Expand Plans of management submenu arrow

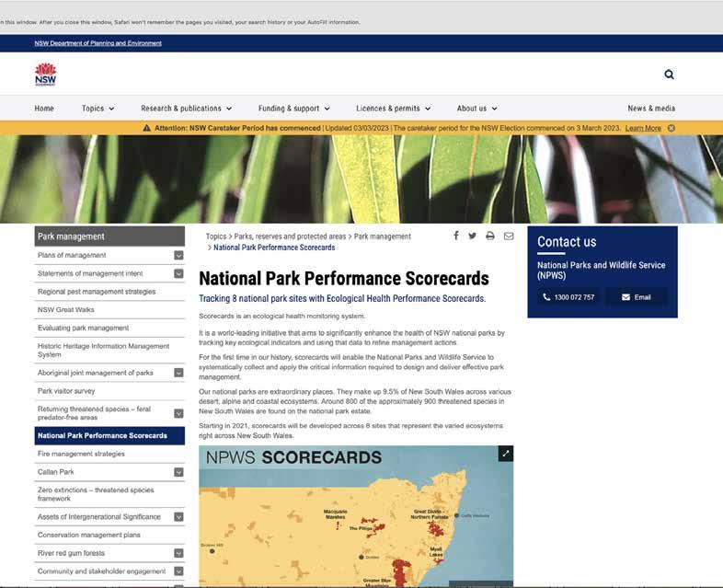(x=178, y=256)
